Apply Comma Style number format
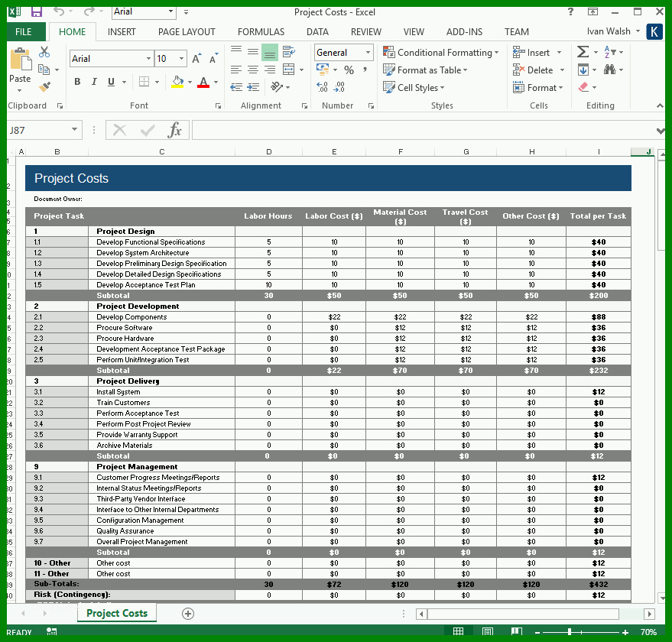The image size is (672, 642). (x=365, y=70)
